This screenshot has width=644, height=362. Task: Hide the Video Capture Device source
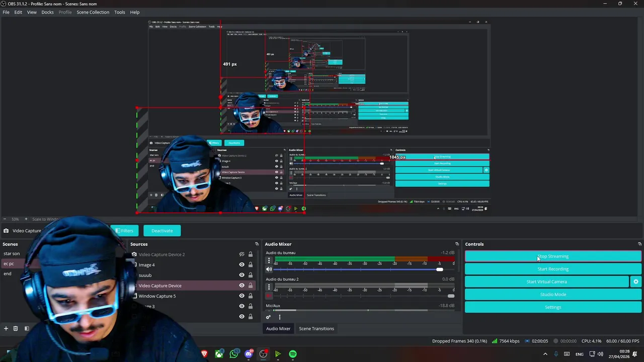[242, 286]
